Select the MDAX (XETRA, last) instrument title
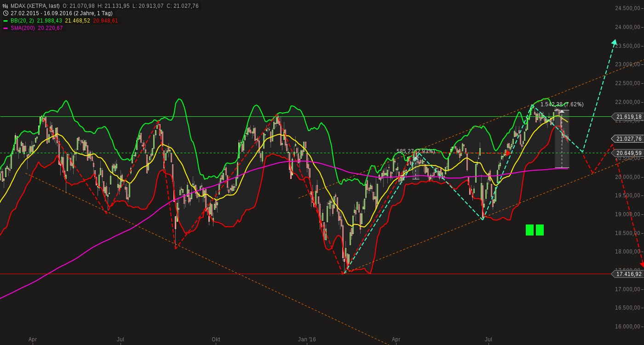 [35, 6]
